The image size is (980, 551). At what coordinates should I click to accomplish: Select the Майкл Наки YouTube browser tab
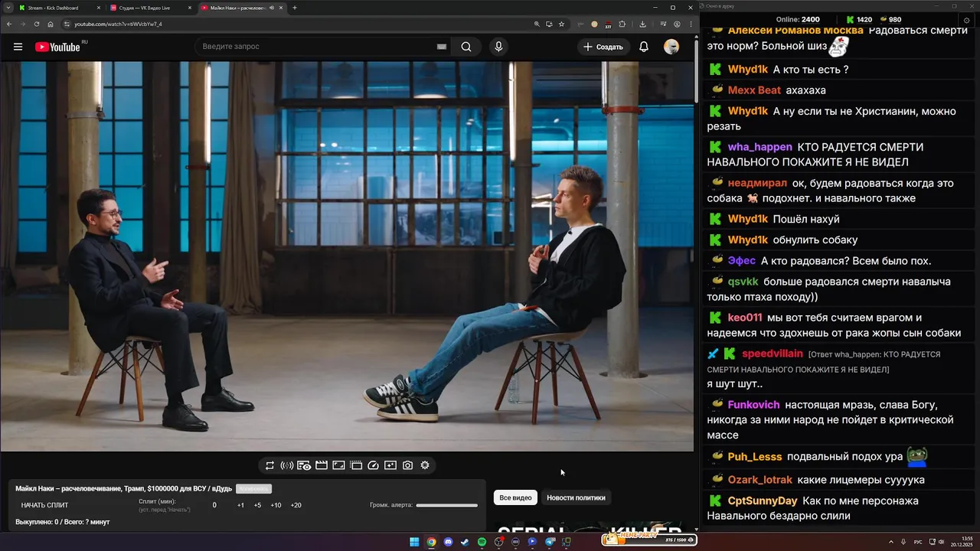point(241,8)
